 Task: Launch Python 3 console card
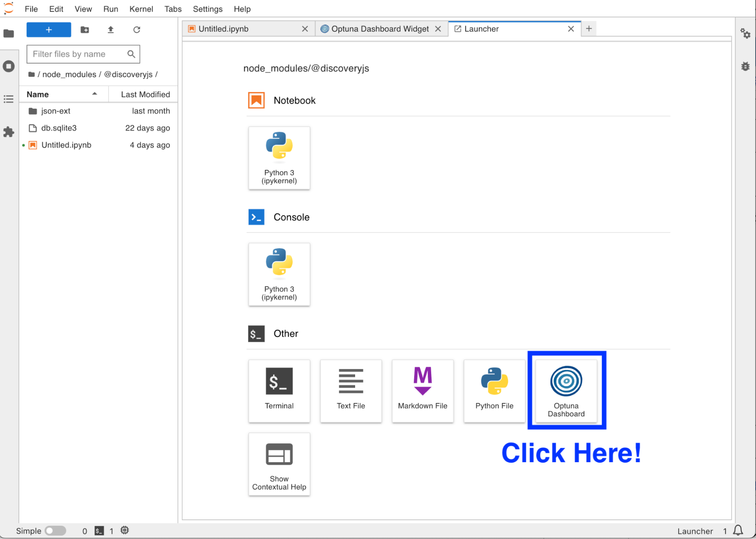(279, 274)
